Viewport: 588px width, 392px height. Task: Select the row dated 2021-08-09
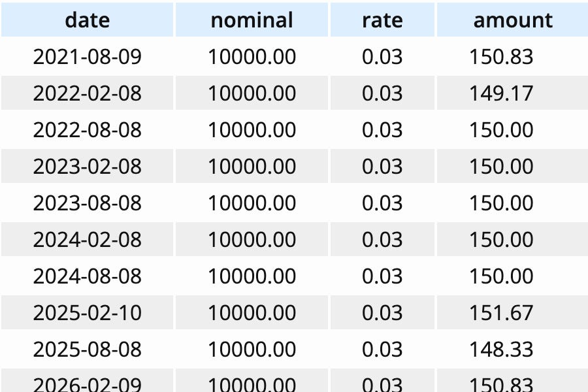[x=87, y=57]
